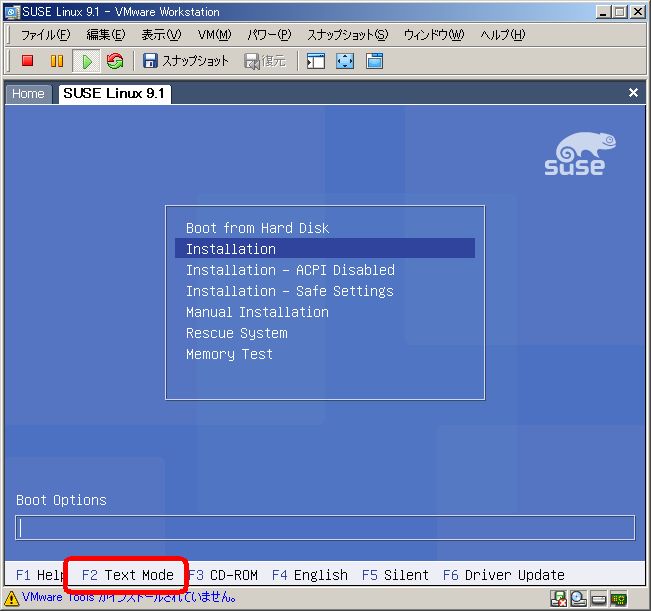
Task: Click the quick switch mode toolbar icon
Action: click(x=375, y=61)
